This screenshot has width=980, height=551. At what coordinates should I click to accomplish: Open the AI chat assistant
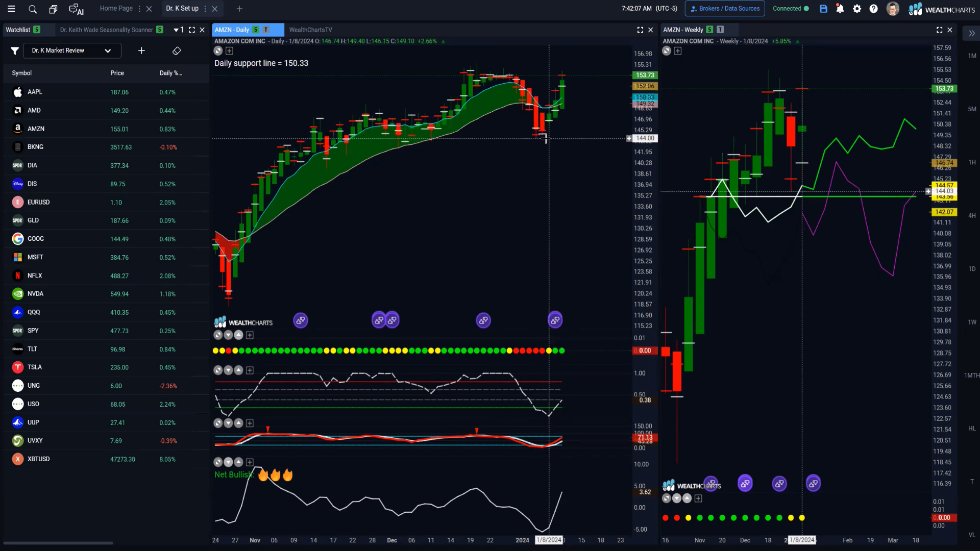(76, 9)
